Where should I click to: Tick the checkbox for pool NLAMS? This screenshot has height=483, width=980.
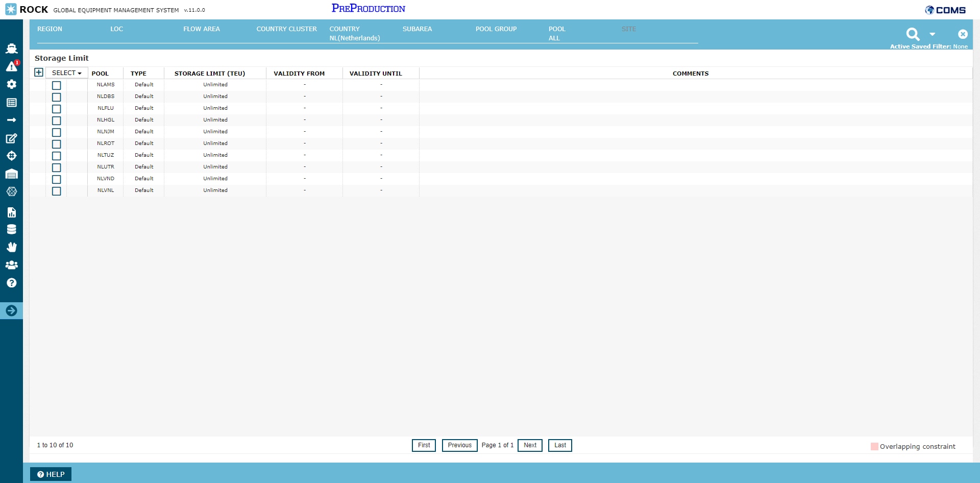[x=57, y=85]
